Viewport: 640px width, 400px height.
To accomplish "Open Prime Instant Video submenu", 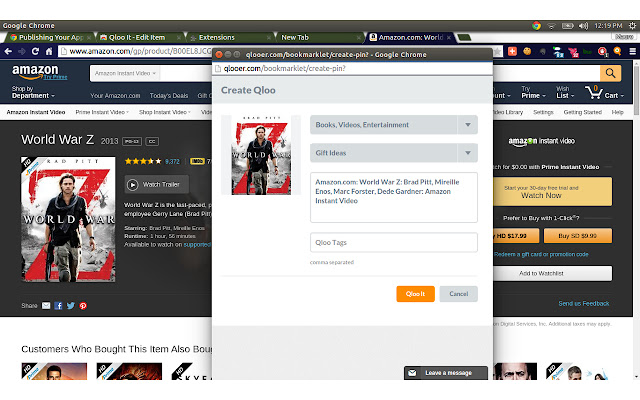I will [102, 112].
